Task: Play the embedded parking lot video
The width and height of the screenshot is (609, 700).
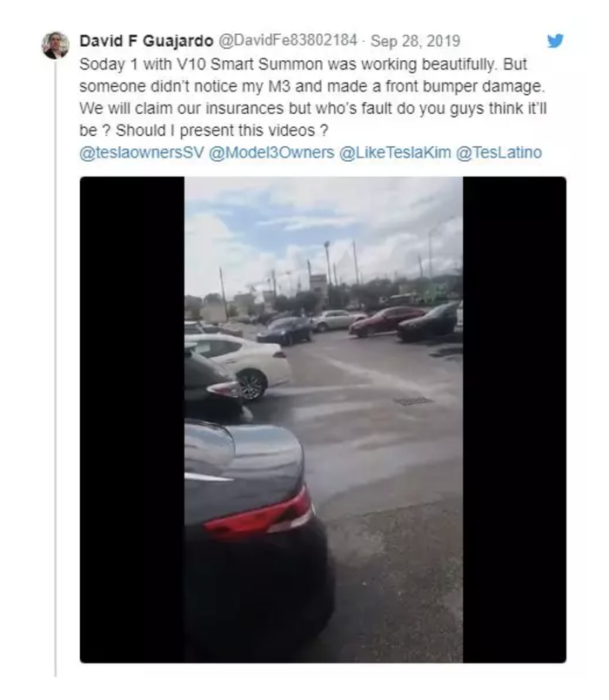Action: 323,420
